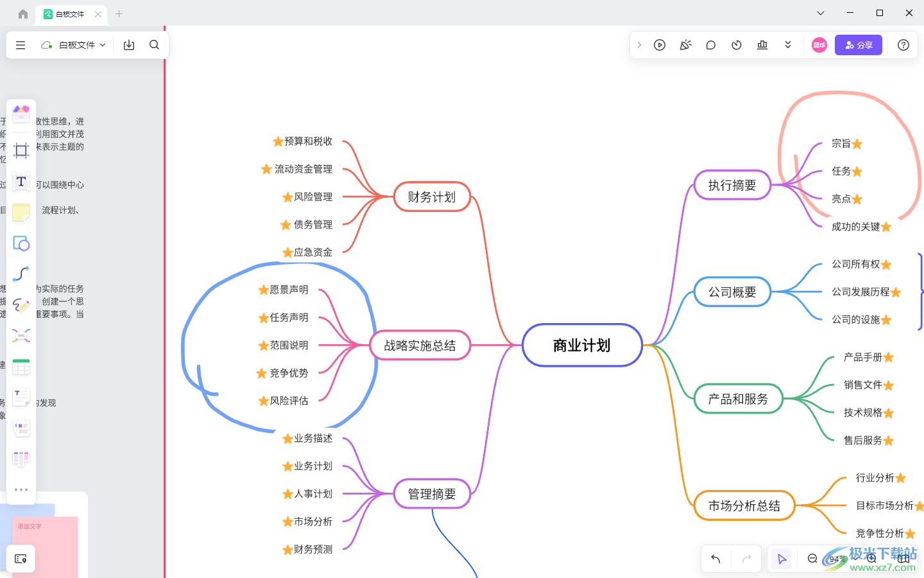Viewport: 924px width, 578px height.
Task: Open the 94% zoom level dropdown
Action: tap(841, 559)
